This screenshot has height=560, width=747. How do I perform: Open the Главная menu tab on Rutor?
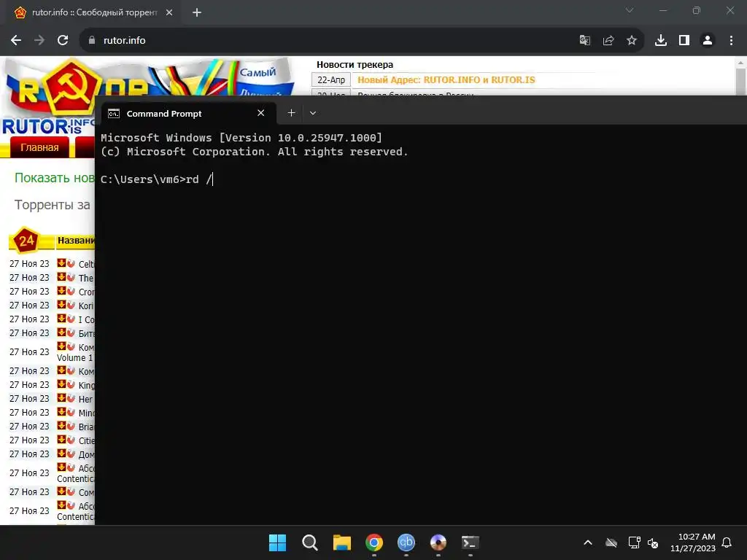(39, 147)
